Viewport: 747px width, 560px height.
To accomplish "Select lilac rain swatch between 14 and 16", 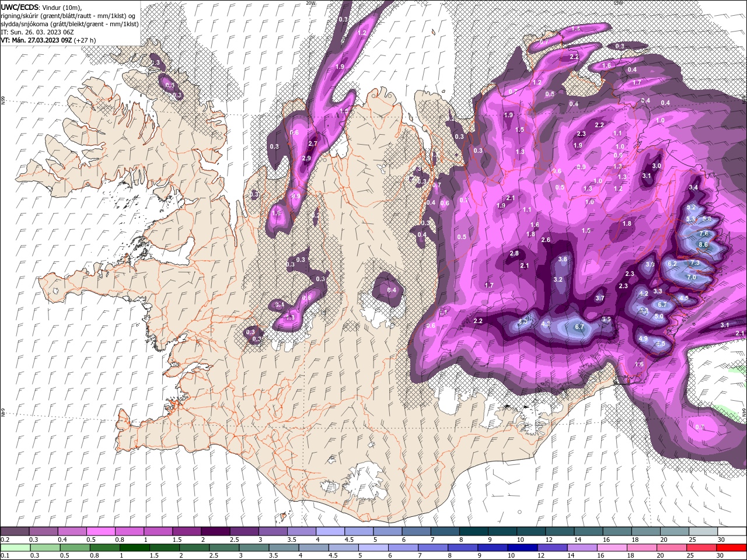I will coord(582,547).
